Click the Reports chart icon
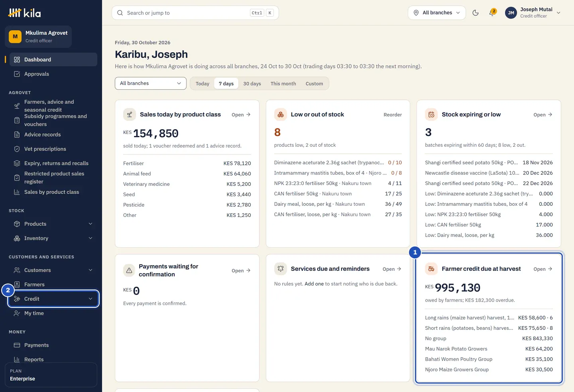Image resolution: width=574 pixels, height=392 pixels. pyautogui.click(x=17, y=359)
